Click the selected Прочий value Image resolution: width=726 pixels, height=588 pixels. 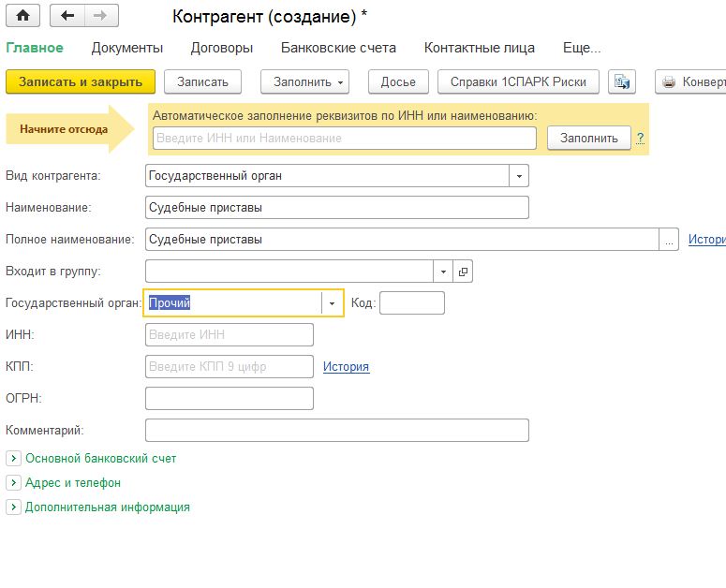pos(170,303)
